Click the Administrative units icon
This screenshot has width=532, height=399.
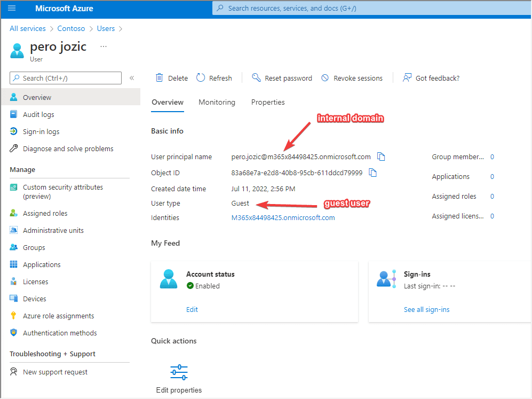point(13,230)
